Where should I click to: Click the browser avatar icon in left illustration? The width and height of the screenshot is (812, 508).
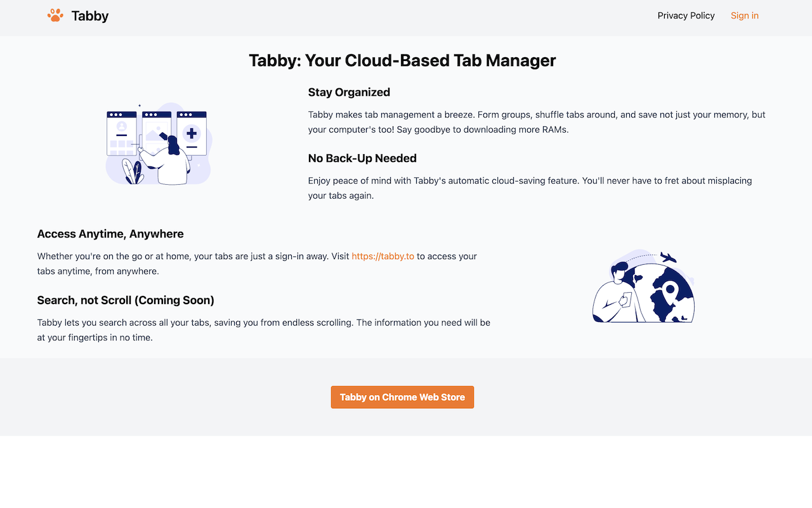tap(121, 126)
